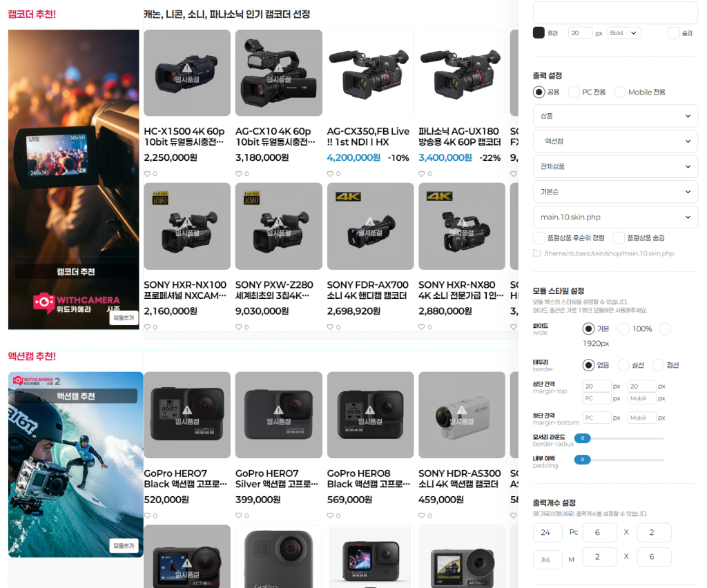Click the 액션캠 추천 surfing banner image
The image size is (707, 588).
76,464
